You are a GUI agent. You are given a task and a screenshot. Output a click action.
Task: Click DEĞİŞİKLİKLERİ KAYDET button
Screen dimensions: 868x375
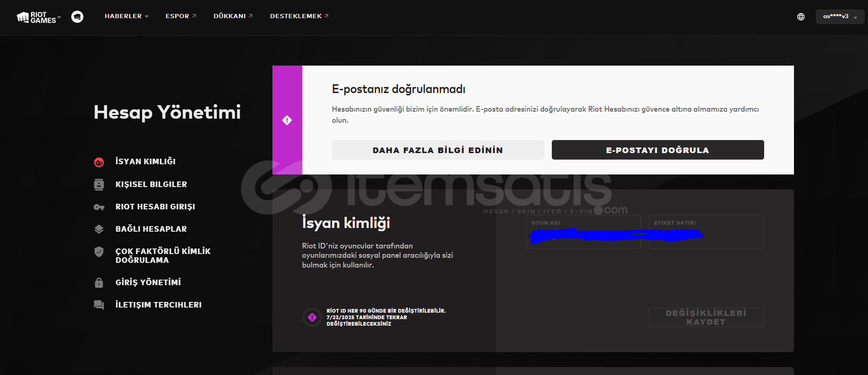(x=706, y=317)
